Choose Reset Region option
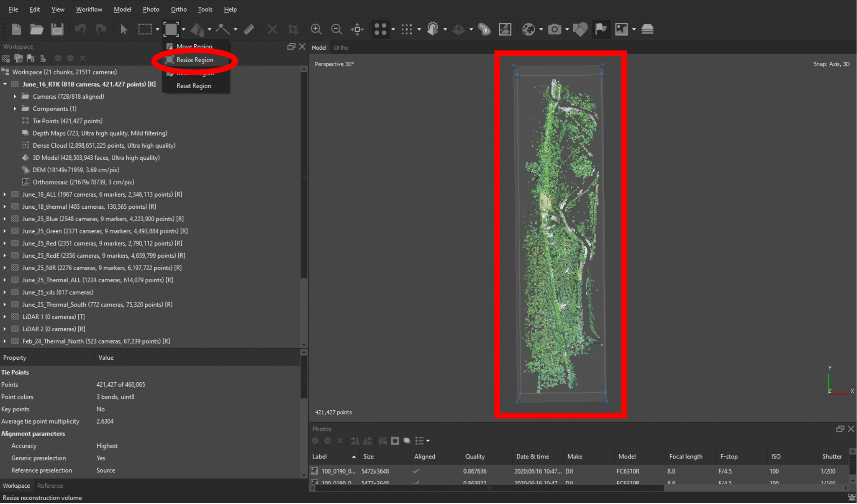 pyautogui.click(x=193, y=85)
